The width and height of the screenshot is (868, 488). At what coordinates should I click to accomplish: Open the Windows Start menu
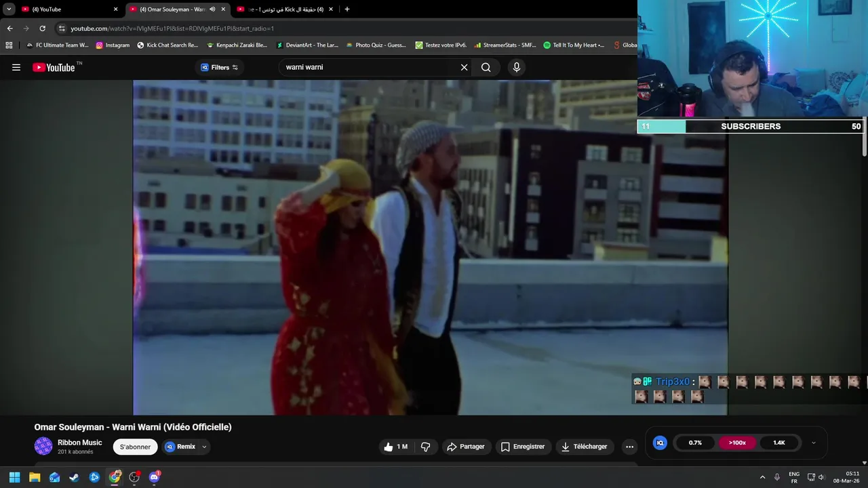tap(14, 477)
